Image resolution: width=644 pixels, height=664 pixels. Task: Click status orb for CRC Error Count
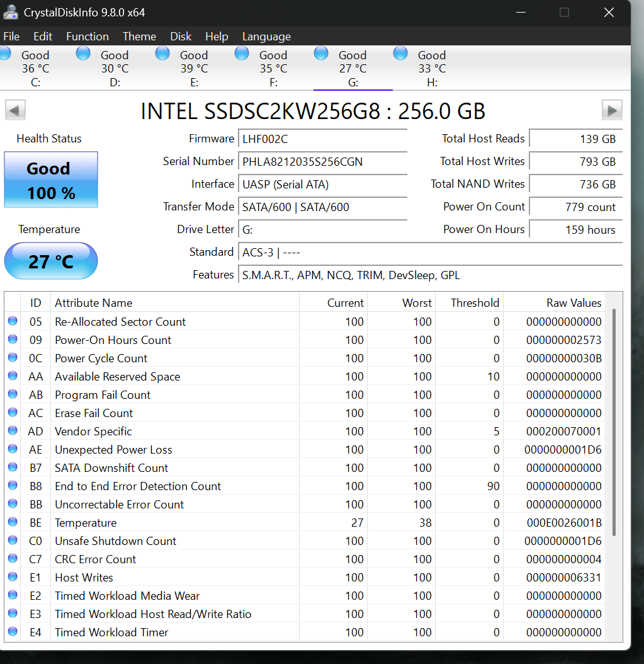point(13,558)
